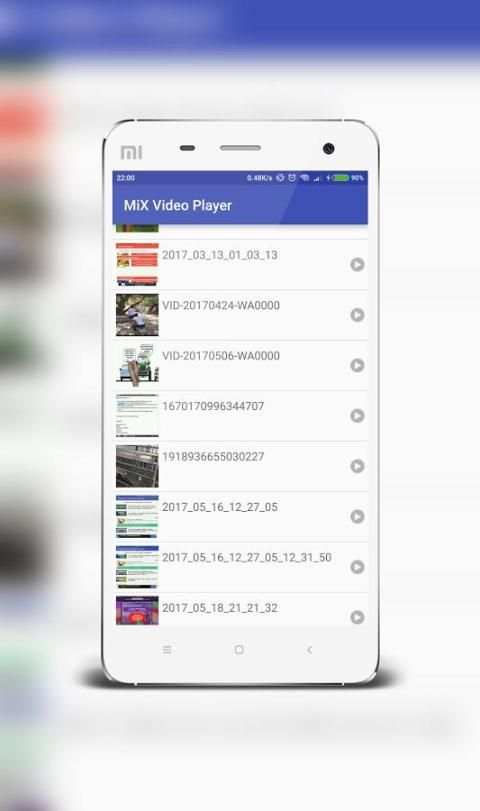480x811 pixels.
Task: Click the MiX Video Player title
Action: 177,205
